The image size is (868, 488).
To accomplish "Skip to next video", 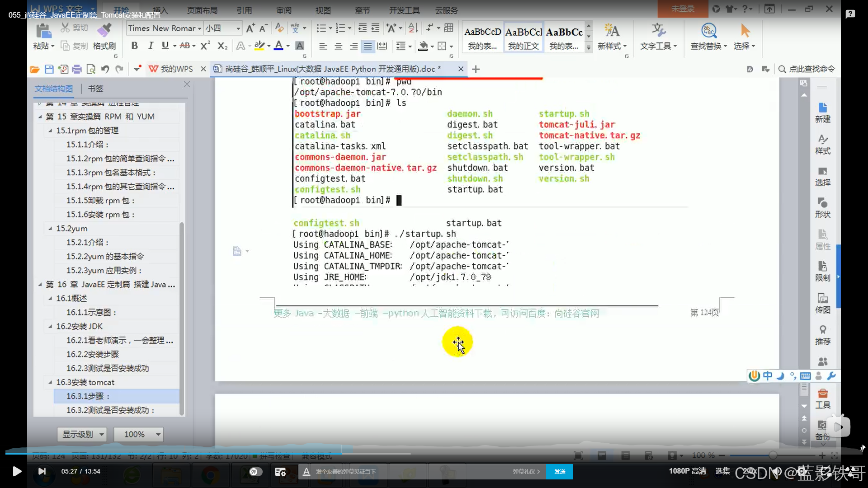I will coord(42,471).
